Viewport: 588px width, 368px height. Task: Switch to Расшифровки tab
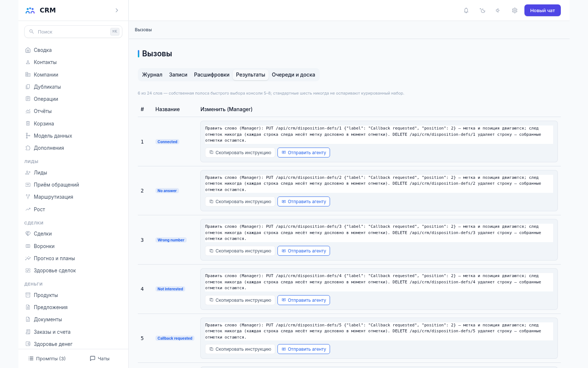pos(212,75)
